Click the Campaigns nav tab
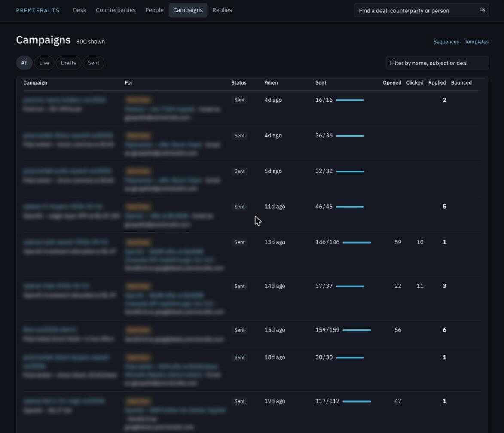 pyautogui.click(x=188, y=10)
